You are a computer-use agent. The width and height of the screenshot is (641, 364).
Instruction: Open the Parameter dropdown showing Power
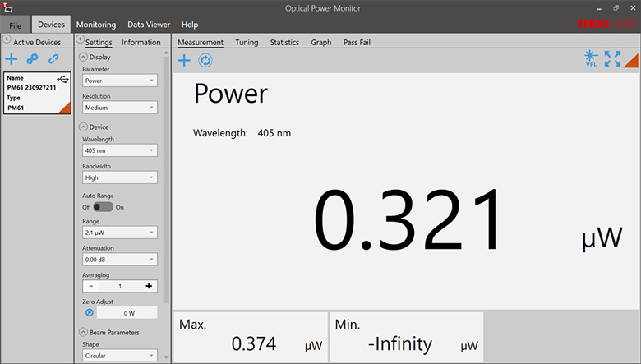tap(120, 81)
